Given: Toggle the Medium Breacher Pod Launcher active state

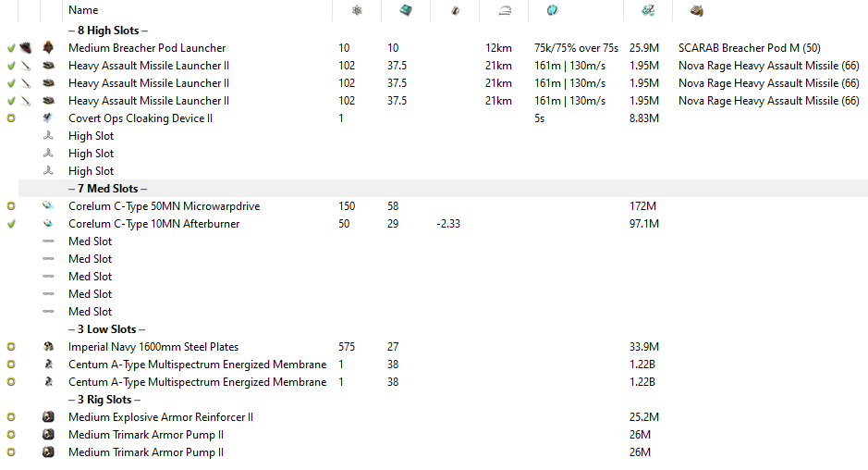Looking at the screenshot, I should pyautogui.click(x=10, y=48).
